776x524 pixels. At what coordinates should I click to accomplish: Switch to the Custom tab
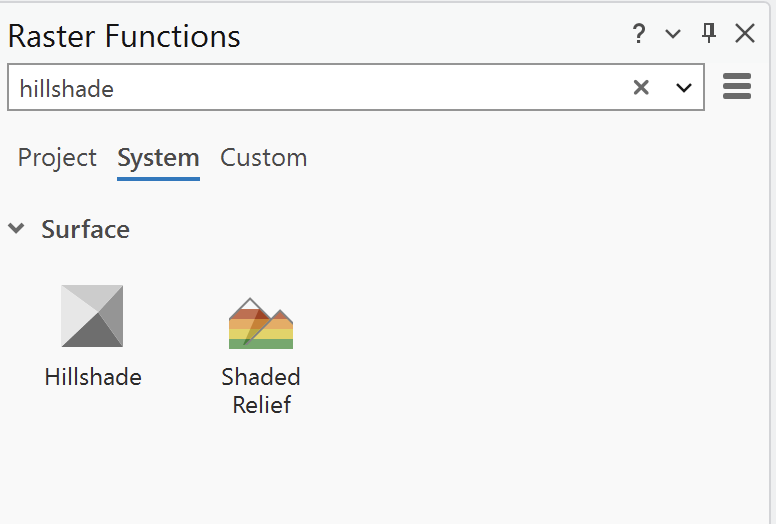[263, 158]
